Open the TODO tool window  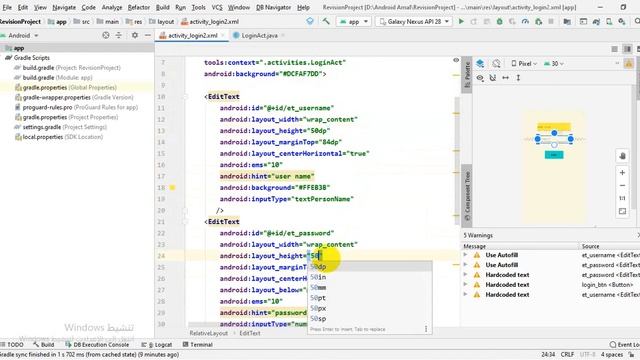point(12,344)
